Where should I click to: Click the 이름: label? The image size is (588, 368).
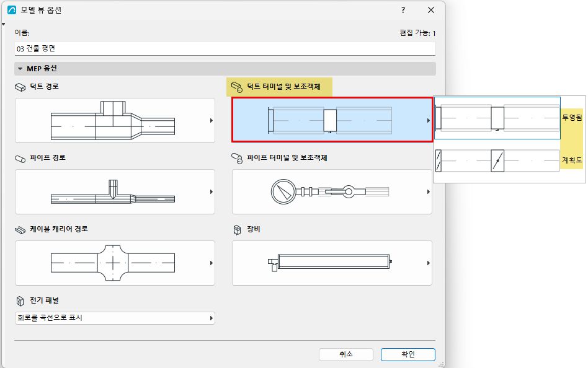click(22, 33)
